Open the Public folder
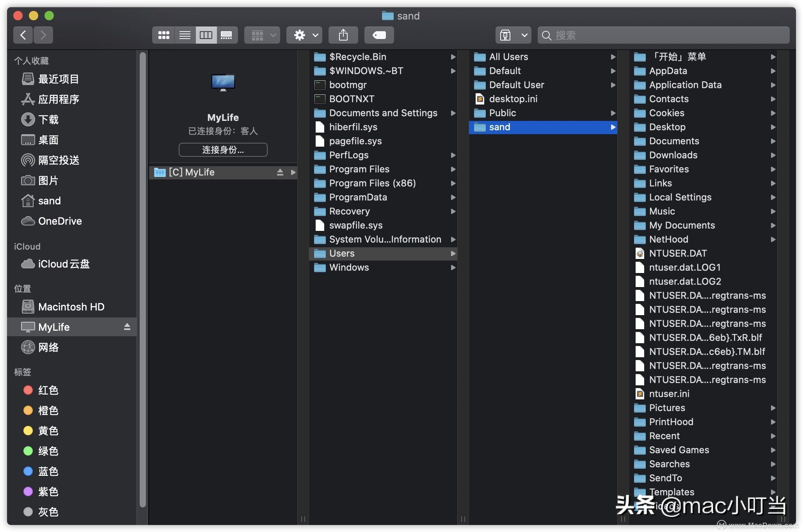 point(543,113)
